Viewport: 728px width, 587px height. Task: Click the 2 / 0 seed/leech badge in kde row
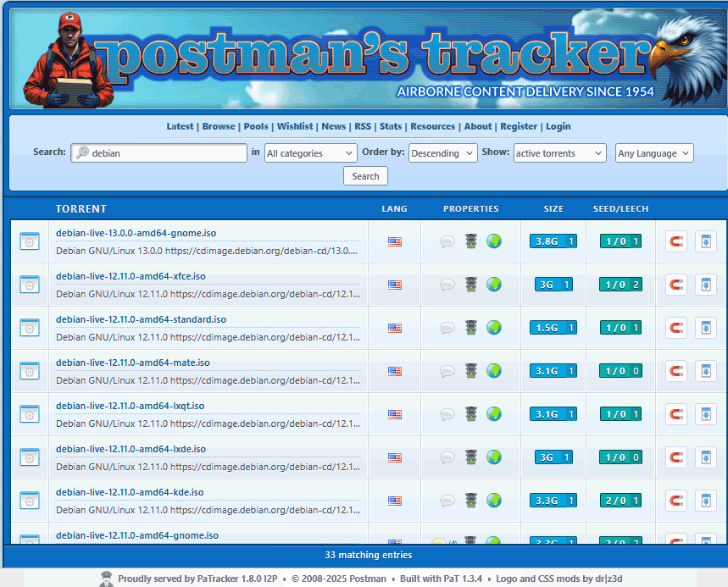(x=620, y=501)
